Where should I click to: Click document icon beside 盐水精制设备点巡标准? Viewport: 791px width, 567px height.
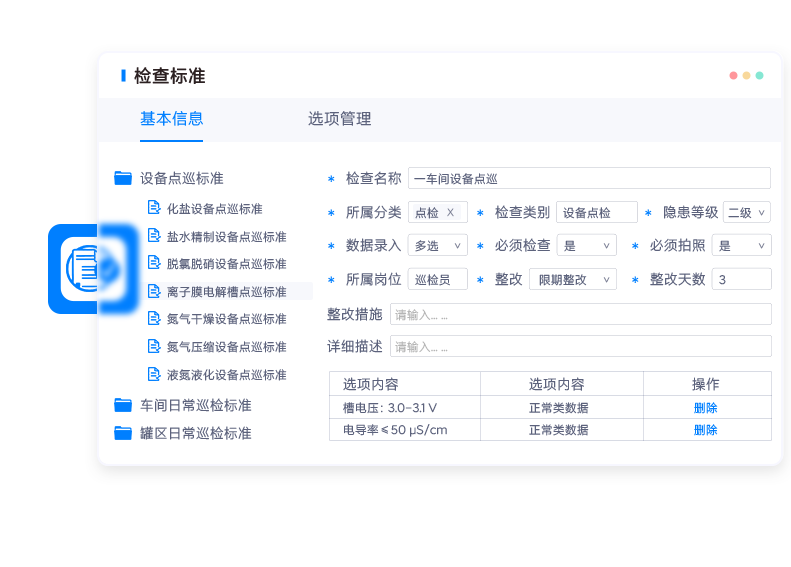tap(154, 236)
